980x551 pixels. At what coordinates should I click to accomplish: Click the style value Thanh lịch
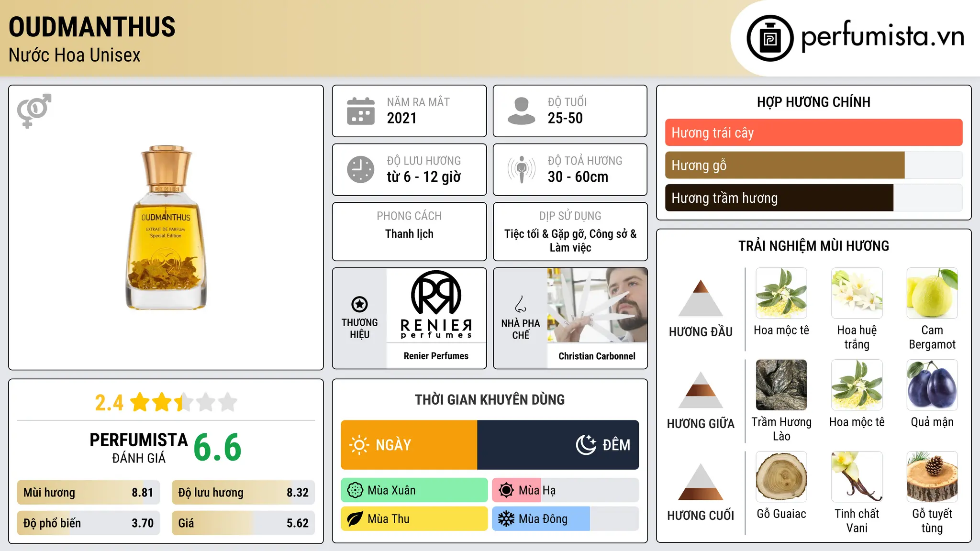[x=409, y=234]
